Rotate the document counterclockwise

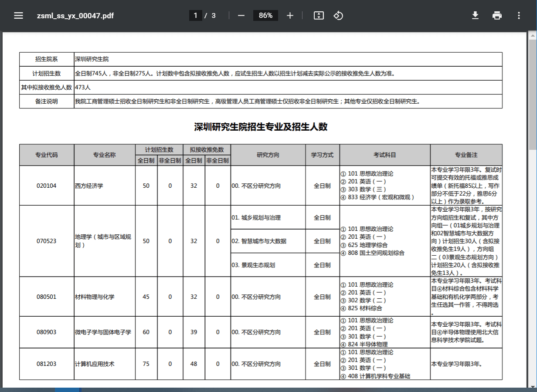click(338, 16)
